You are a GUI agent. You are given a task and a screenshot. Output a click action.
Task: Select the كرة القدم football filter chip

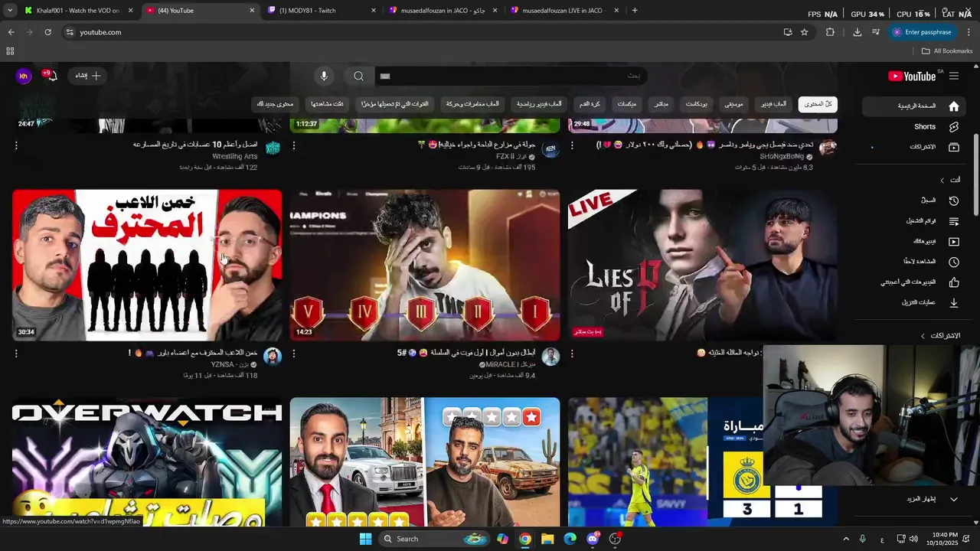click(x=590, y=104)
